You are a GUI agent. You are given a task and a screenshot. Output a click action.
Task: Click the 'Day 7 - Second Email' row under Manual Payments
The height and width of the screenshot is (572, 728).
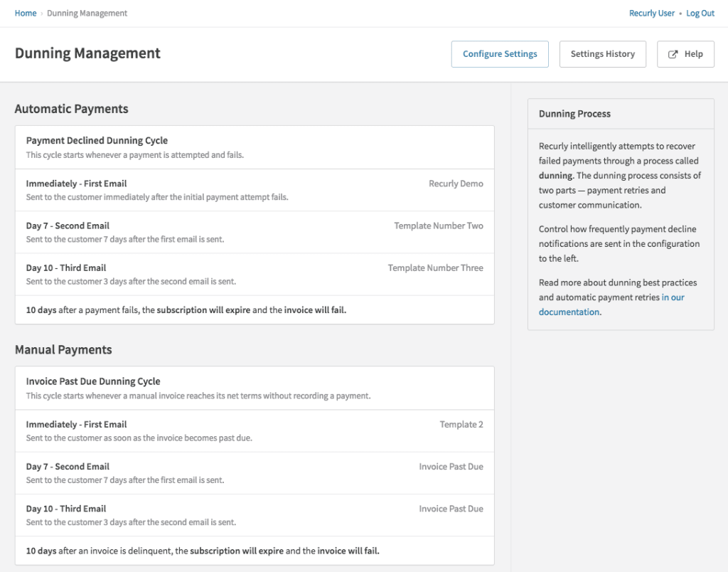click(x=255, y=472)
